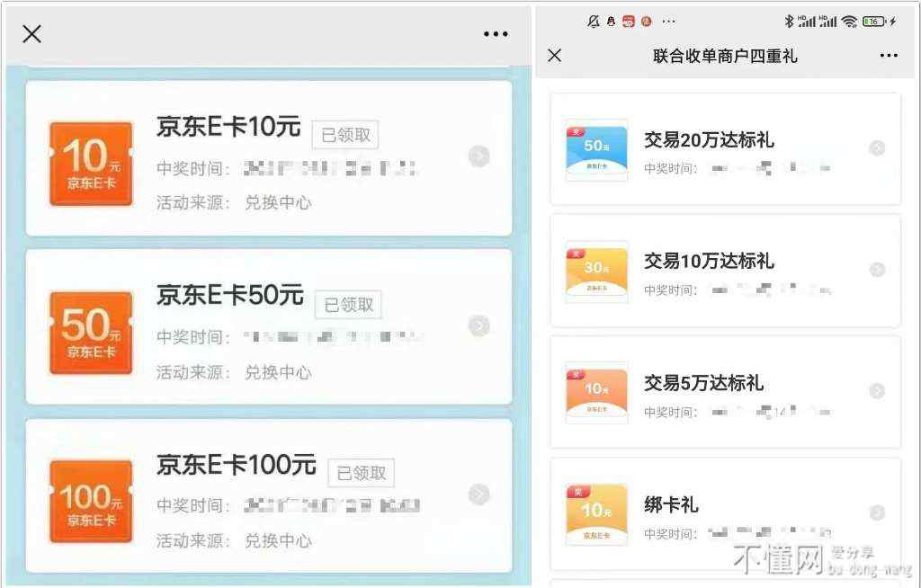Click 中奖时间 label on 京东E卡50元 card
The height and width of the screenshot is (588, 921).
coord(192,337)
